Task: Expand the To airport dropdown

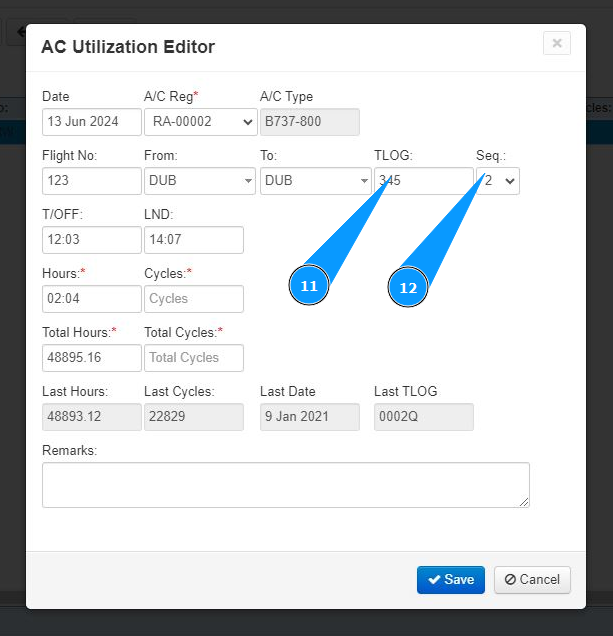Action: tap(315, 181)
